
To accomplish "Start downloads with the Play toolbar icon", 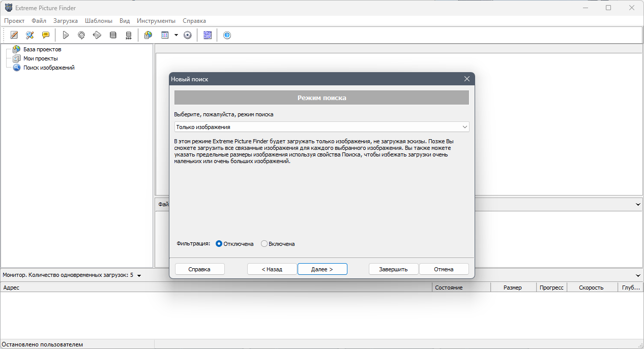I will click(x=65, y=35).
